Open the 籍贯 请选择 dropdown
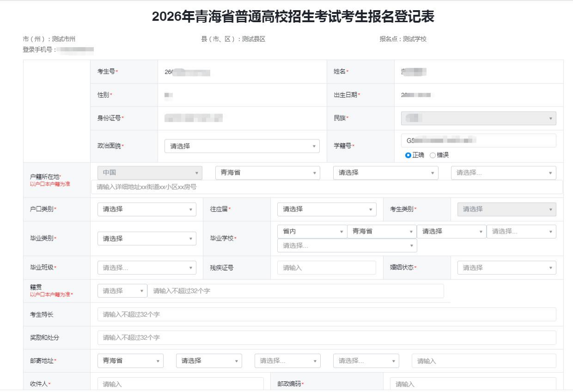The image size is (573, 392). 122,291
